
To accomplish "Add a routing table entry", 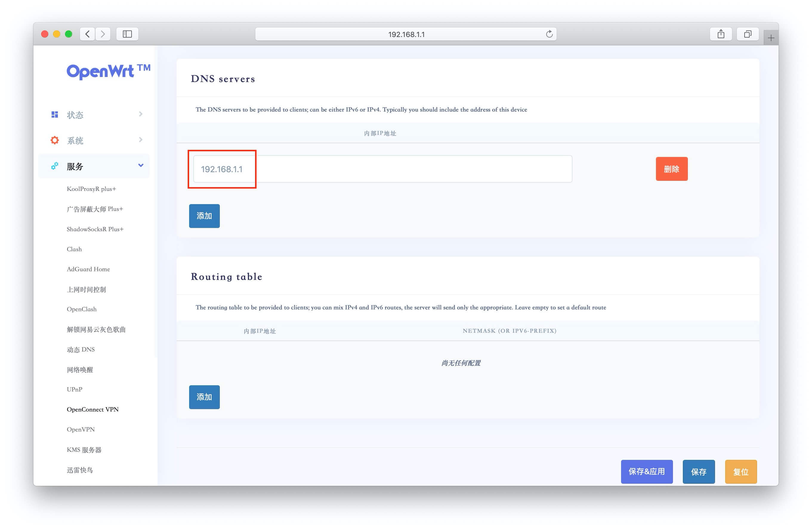I will (204, 397).
